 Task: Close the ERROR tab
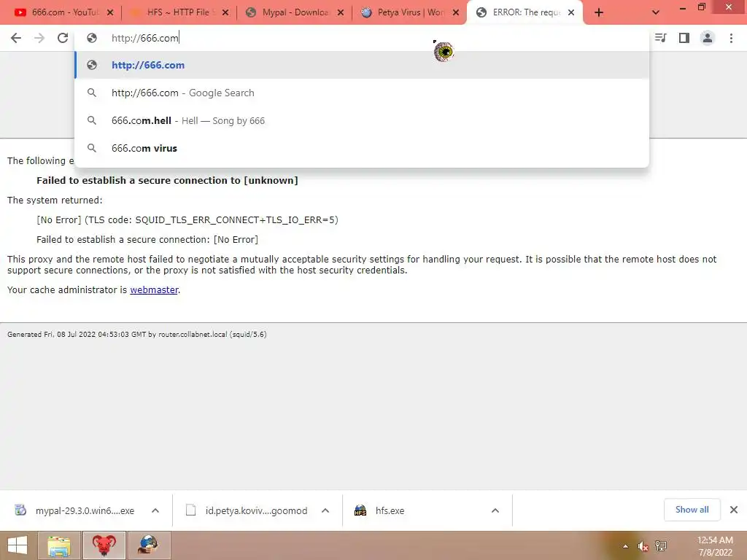571,13
